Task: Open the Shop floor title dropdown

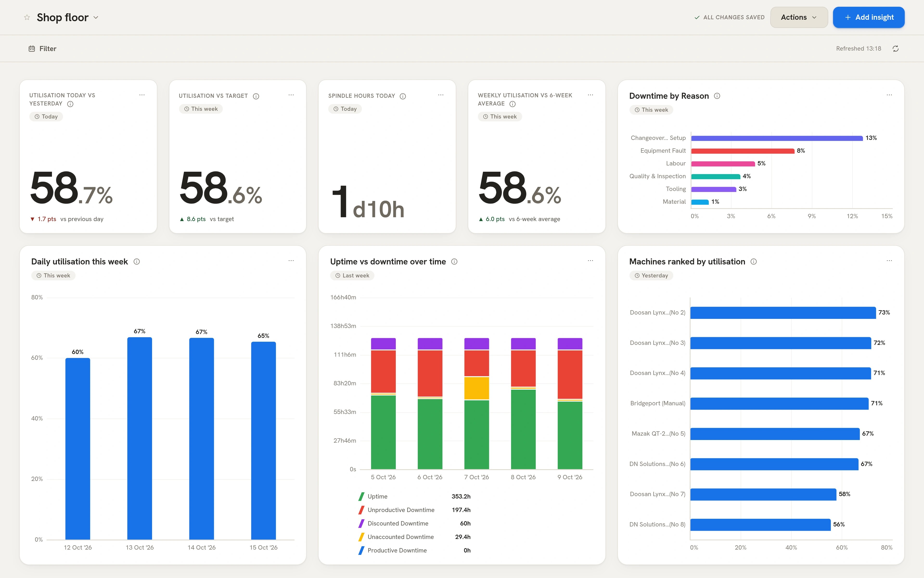Action: (96, 18)
